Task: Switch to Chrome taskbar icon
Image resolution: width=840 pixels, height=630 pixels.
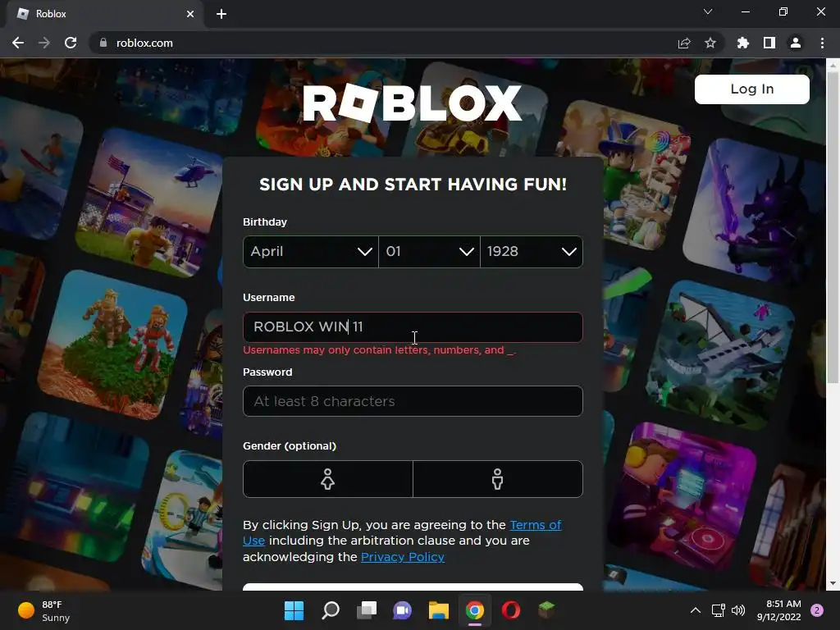Action: pyautogui.click(x=475, y=610)
